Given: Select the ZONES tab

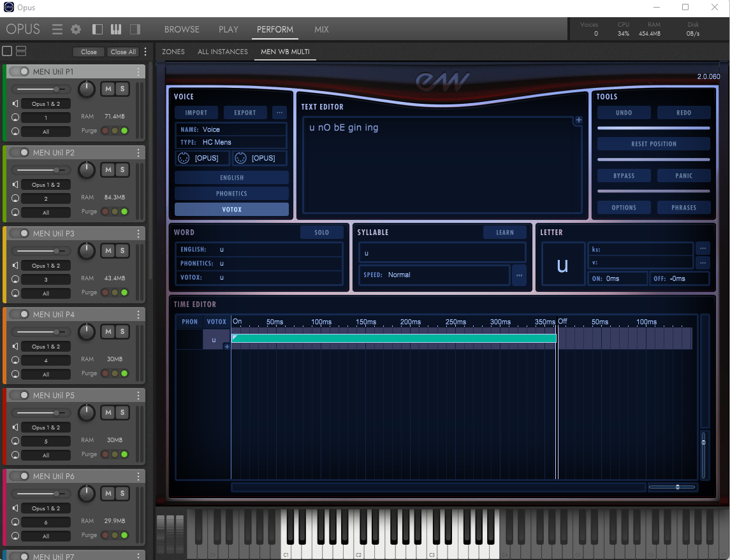Looking at the screenshot, I should 173,52.
